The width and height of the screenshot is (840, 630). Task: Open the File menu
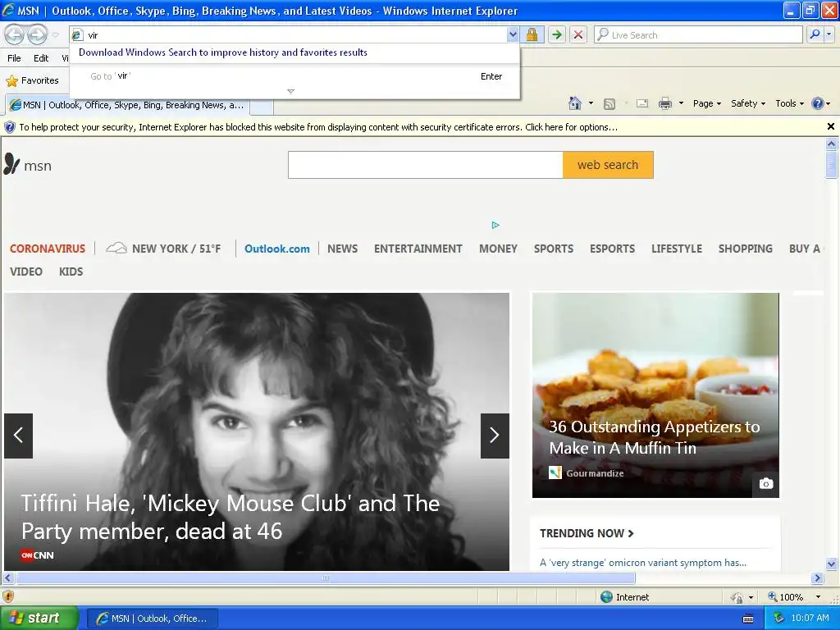tap(15, 58)
